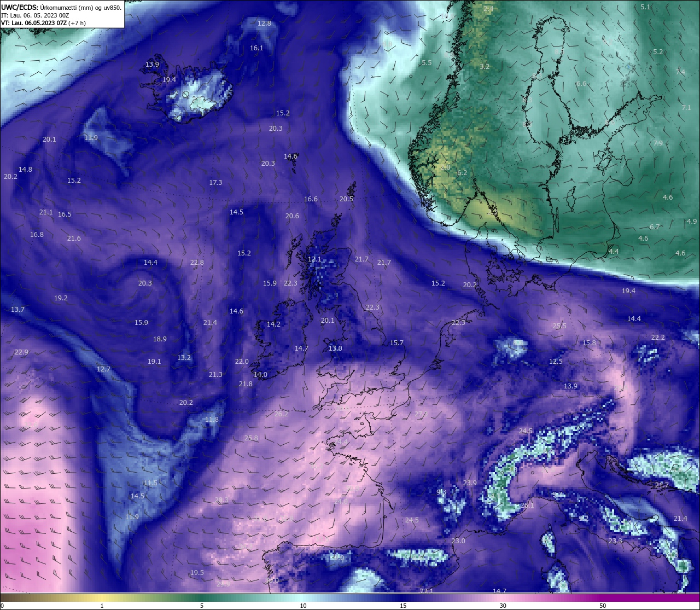Click the 14.8 value label
700x610 pixels.
[25, 169]
